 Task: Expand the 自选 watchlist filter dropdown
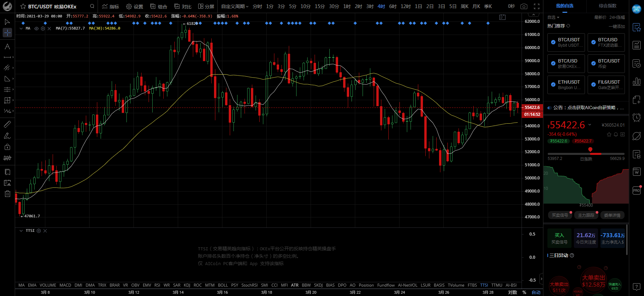pyautogui.click(x=553, y=17)
